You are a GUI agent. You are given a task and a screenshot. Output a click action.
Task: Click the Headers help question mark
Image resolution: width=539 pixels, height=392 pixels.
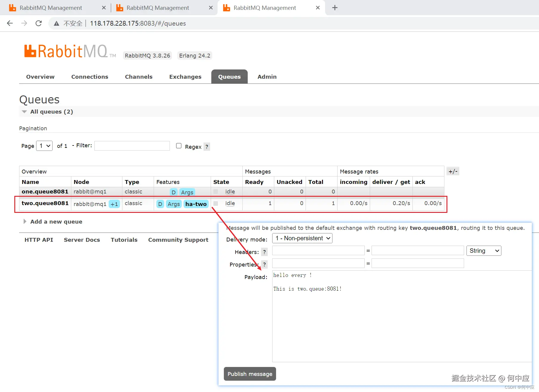(x=264, y=252)
